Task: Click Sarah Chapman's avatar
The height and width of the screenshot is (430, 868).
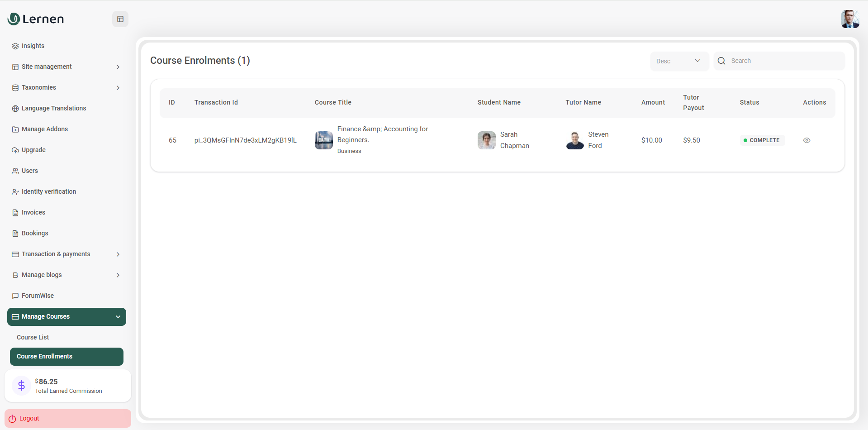Action: [486, 140]
